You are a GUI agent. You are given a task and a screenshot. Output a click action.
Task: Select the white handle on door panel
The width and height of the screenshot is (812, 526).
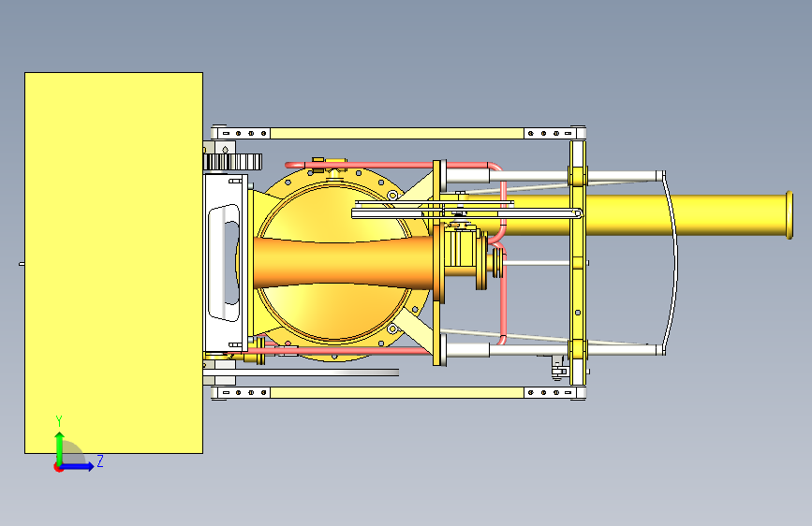tap(224, 262)
